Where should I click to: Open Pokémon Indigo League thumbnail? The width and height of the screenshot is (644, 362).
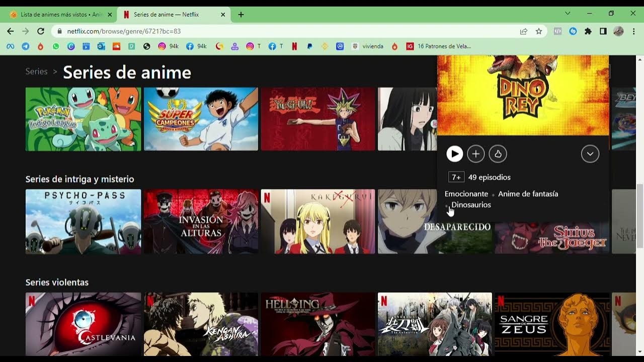pyautogui.click(x=84, y=119)
